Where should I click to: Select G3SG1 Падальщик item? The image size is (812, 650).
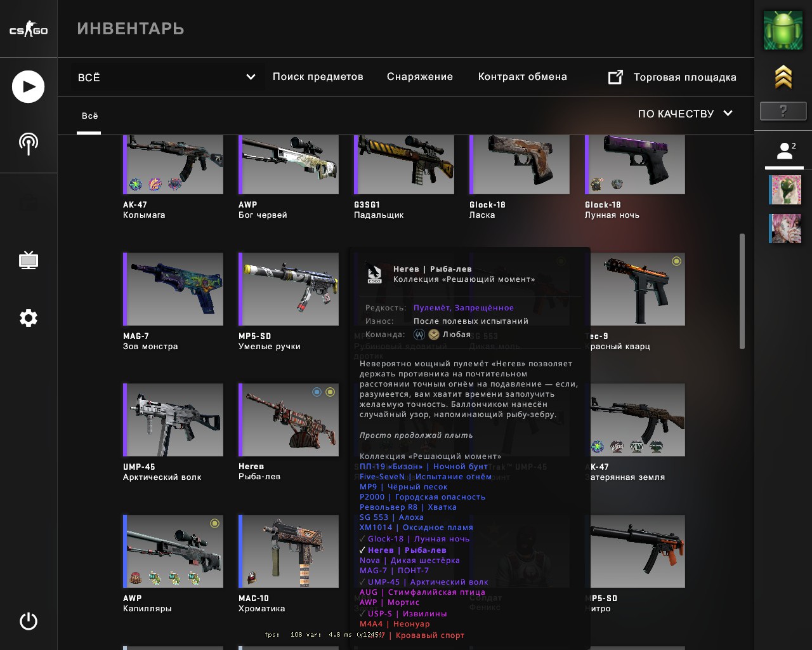coord(404,164)
